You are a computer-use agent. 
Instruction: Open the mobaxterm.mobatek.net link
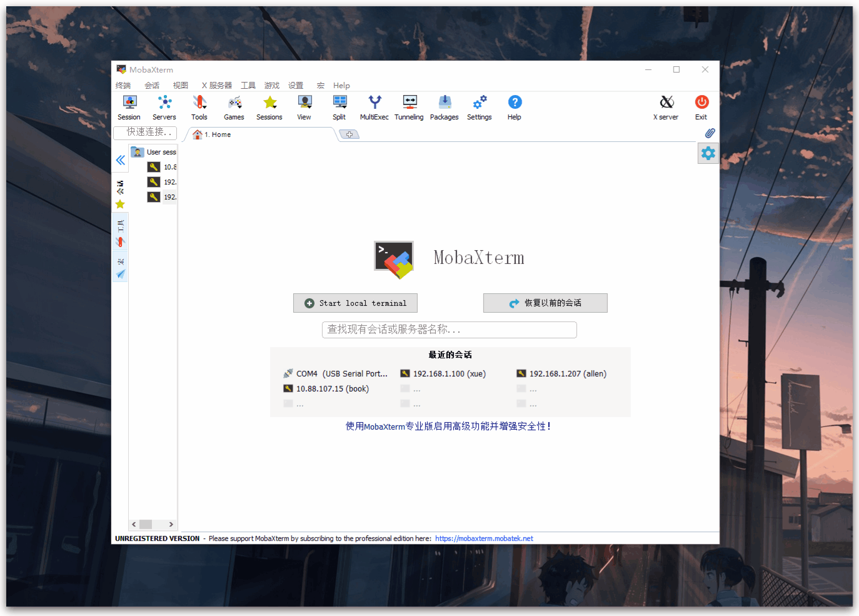[x=484, y=538]
